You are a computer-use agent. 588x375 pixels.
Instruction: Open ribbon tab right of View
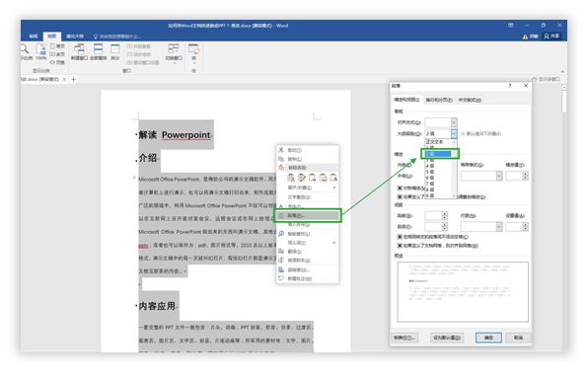[x=75, y=37]
